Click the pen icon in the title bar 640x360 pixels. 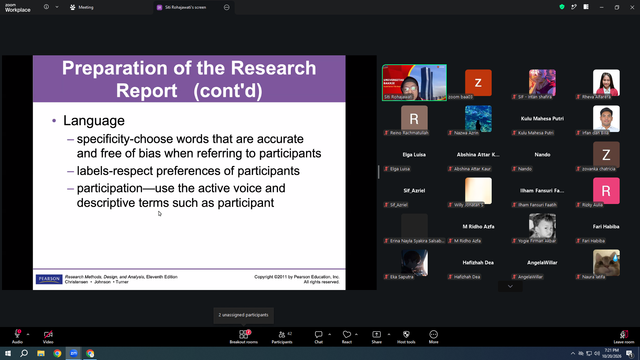click(x=574, y=7)
